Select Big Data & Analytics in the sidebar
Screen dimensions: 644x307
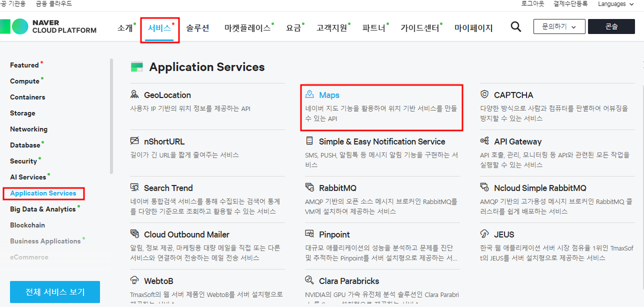42,209
